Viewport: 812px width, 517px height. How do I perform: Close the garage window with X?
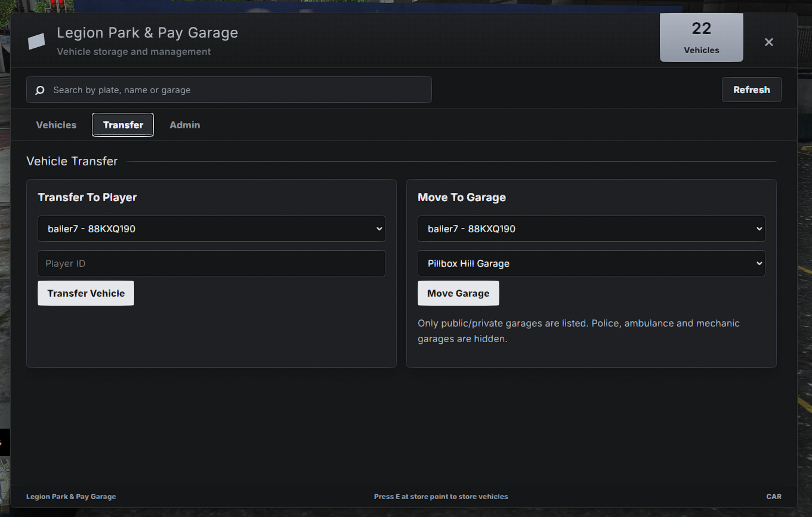(769, 42)
